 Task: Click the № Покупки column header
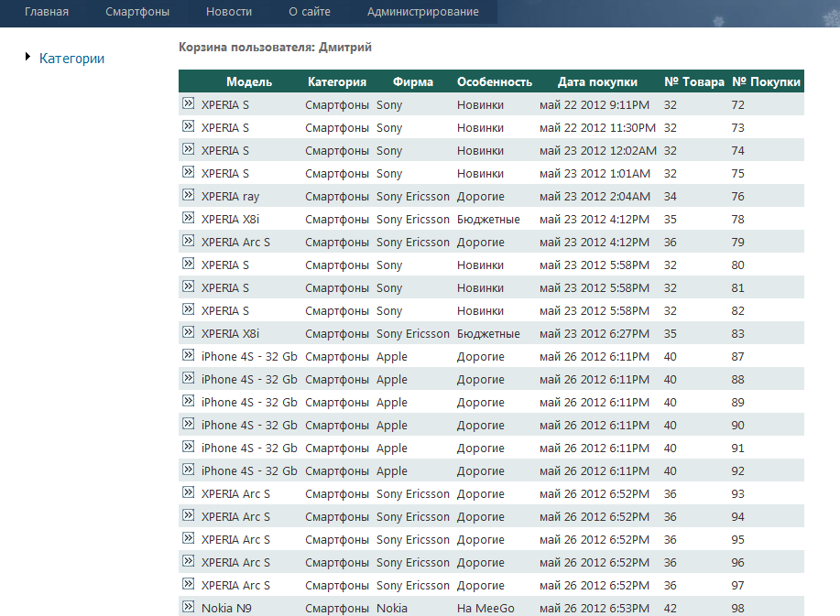tap(766, 81)
